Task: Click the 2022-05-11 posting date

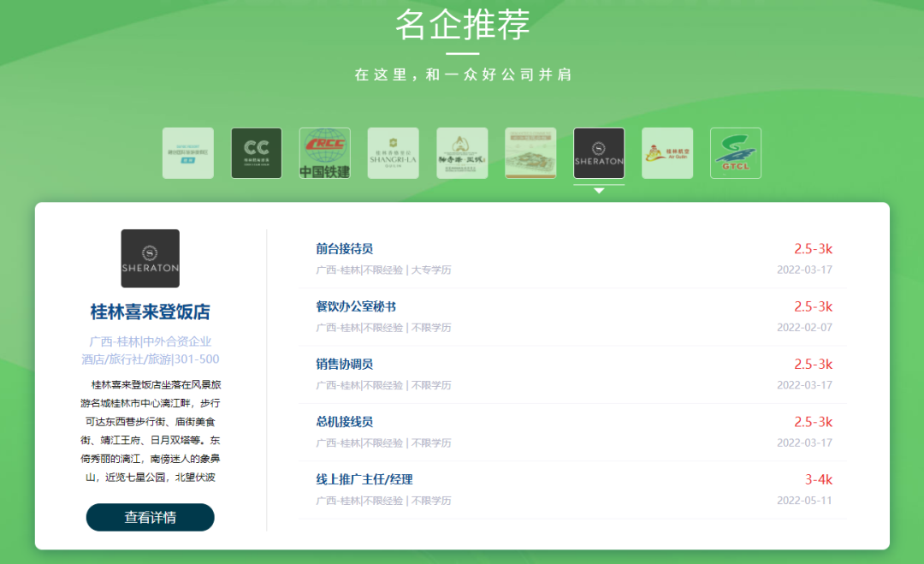Action: 804,501
